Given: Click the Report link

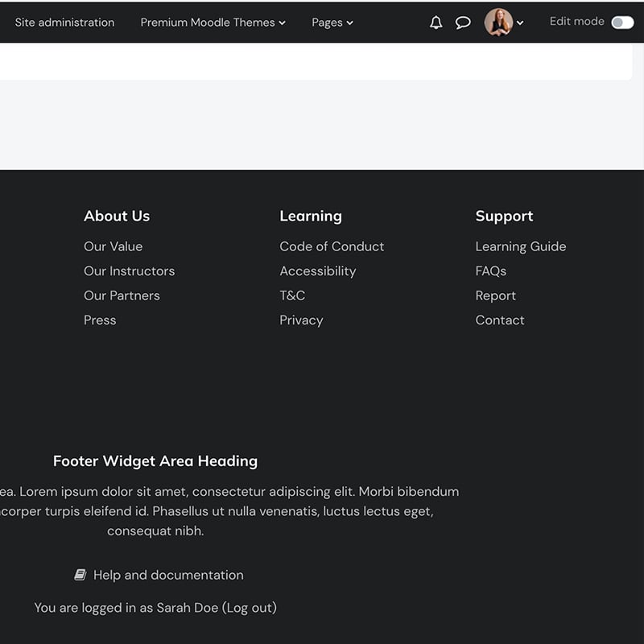Looking at the screenshot, I should 496,295.
